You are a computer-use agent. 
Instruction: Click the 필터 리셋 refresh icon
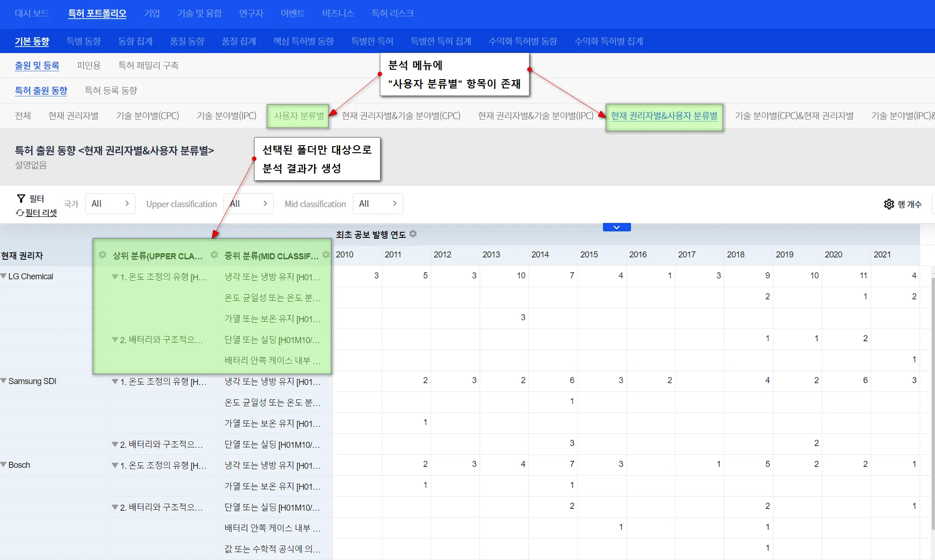20,213
